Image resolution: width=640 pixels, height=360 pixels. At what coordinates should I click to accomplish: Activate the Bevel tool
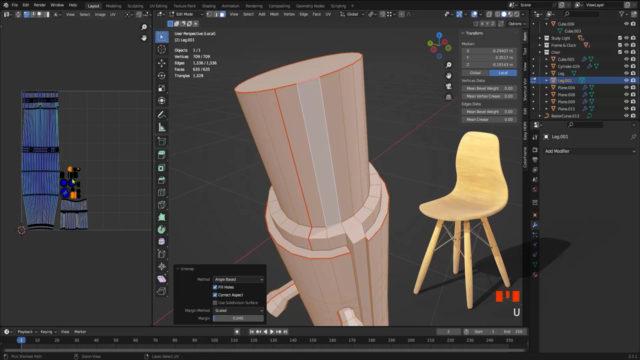[x=162, y=180]
